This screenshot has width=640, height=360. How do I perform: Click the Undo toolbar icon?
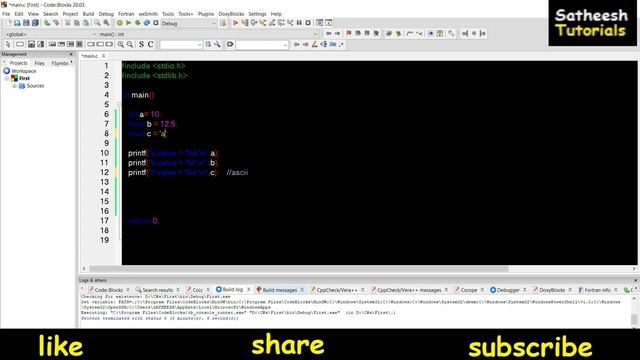47,23
